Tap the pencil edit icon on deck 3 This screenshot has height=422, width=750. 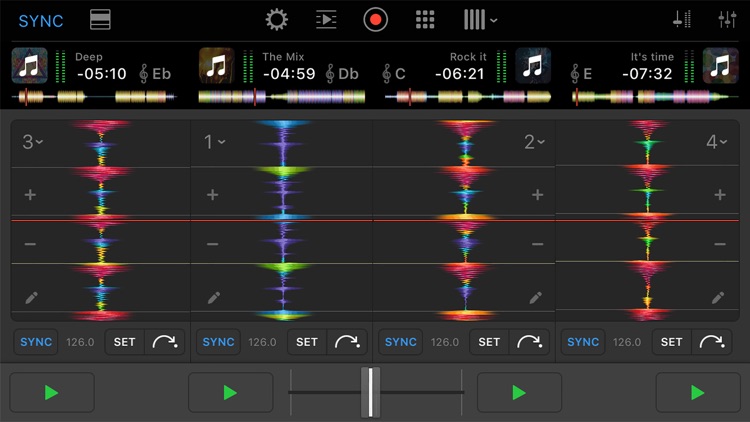(30, 297)
